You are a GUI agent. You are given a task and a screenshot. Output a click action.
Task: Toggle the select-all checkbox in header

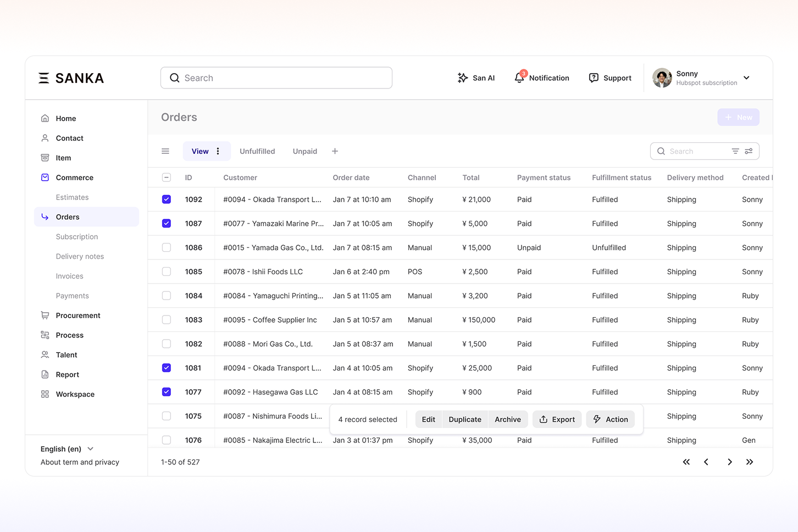(167, 178)
